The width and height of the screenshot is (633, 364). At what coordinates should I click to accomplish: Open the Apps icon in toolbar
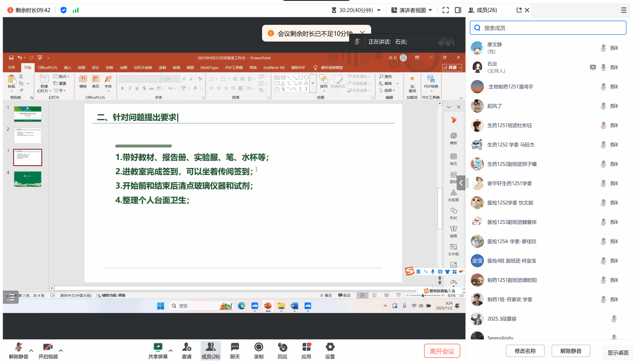[x=306, y=347]
